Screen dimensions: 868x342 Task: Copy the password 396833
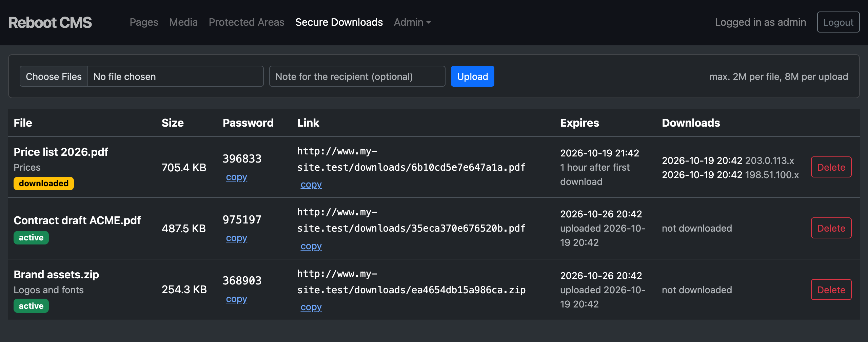[237, 177]
